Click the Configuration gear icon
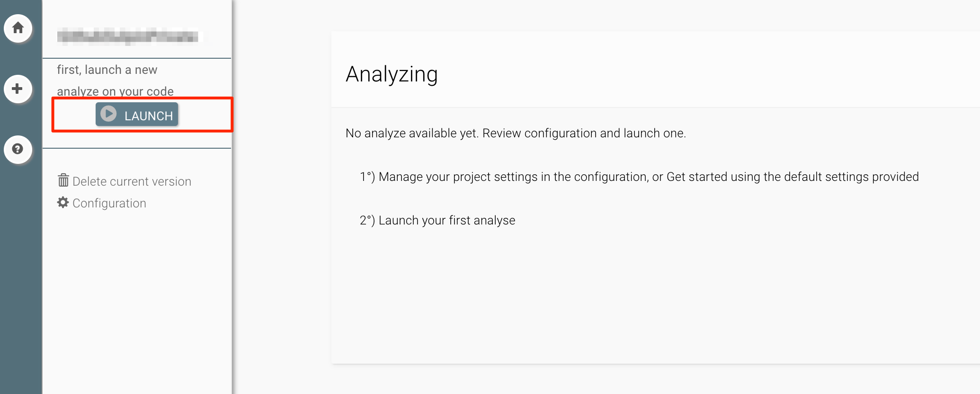The image size is (980, 394). [x=63, y=203]
